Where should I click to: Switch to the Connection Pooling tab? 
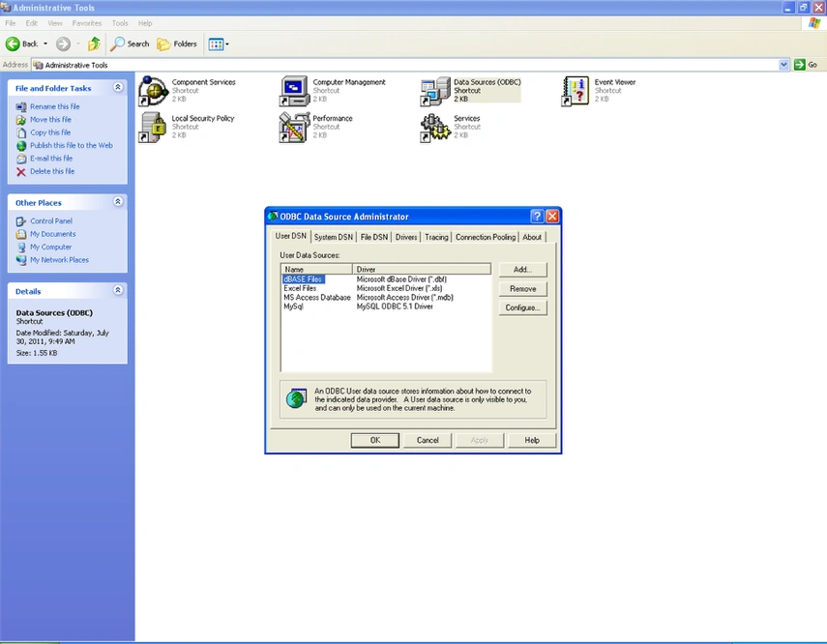[486, 237]
